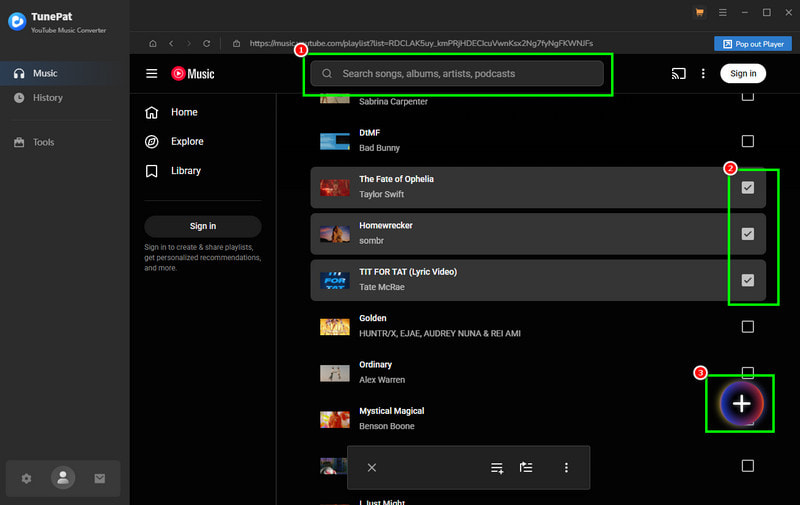Click Ordinary song thumbnail
Screen dimensions: 800x505
(335, 373)
